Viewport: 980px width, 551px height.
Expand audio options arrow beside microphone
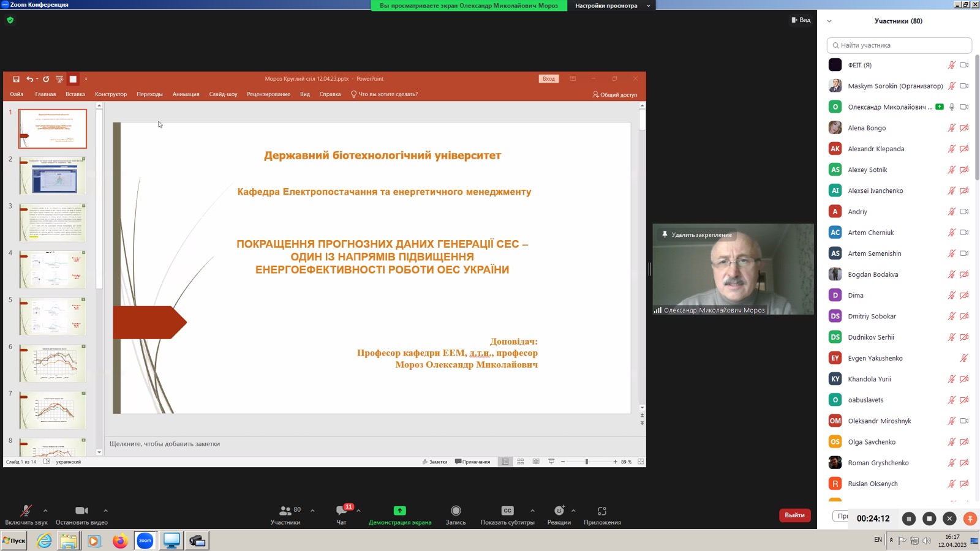(x=45, y=510)
